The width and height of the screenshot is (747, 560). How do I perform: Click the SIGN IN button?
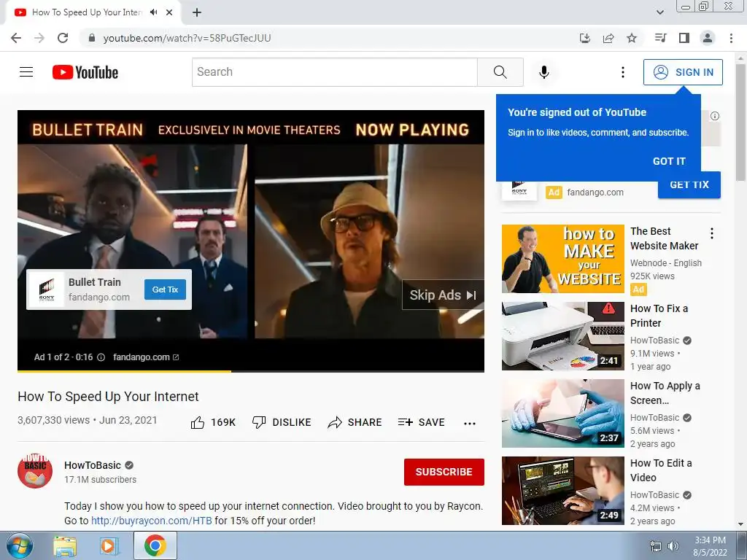coord(683,72)
